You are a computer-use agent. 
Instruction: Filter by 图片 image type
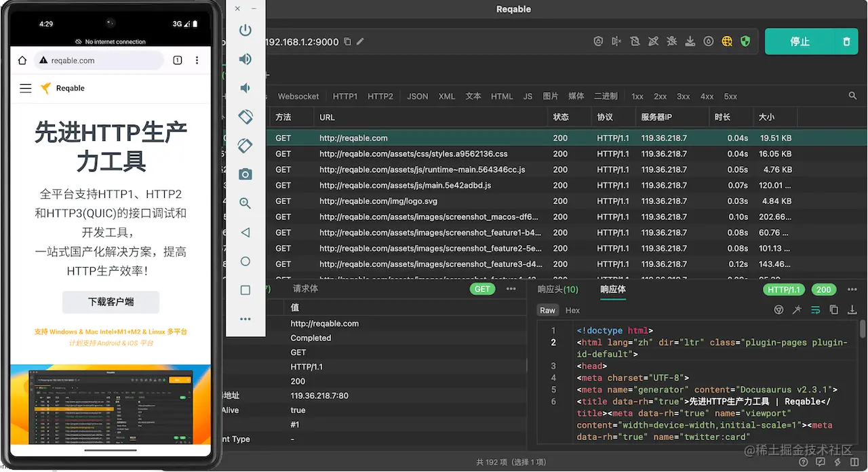(x=551, y=96)
